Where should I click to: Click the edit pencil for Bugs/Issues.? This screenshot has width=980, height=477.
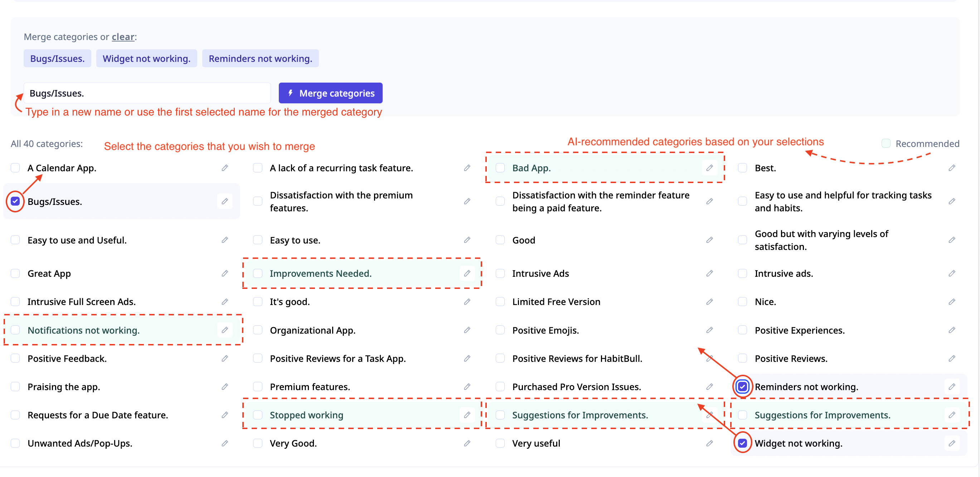(x=225, y=201)
